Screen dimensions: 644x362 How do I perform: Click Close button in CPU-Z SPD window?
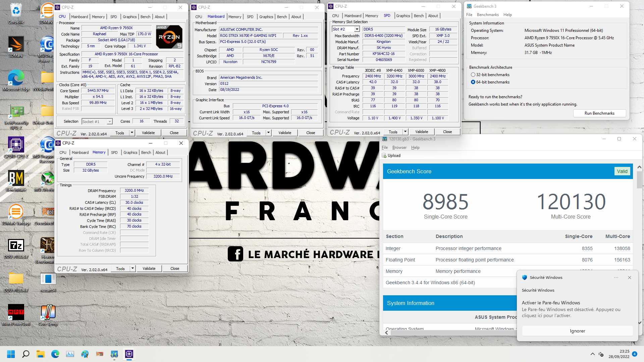[447, 132]
